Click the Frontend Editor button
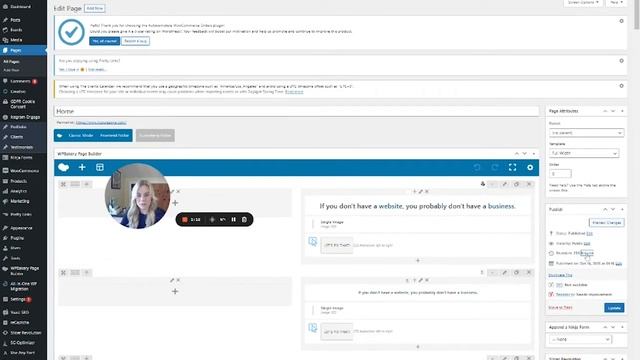Viewport: 640px width, 360px height. tap(114, 136)
